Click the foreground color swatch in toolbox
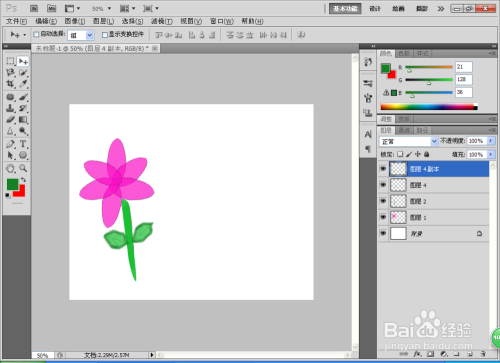 pyautogui.click(x=13, y=184)
